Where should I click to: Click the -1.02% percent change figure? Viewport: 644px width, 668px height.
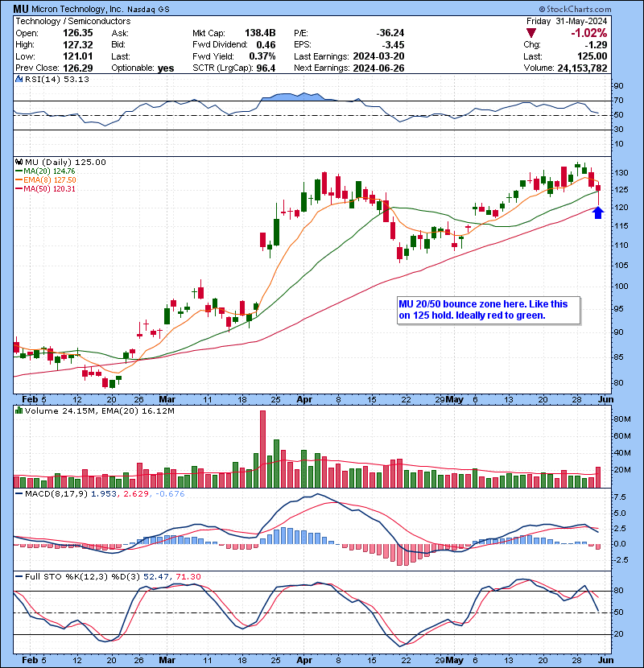588,33
